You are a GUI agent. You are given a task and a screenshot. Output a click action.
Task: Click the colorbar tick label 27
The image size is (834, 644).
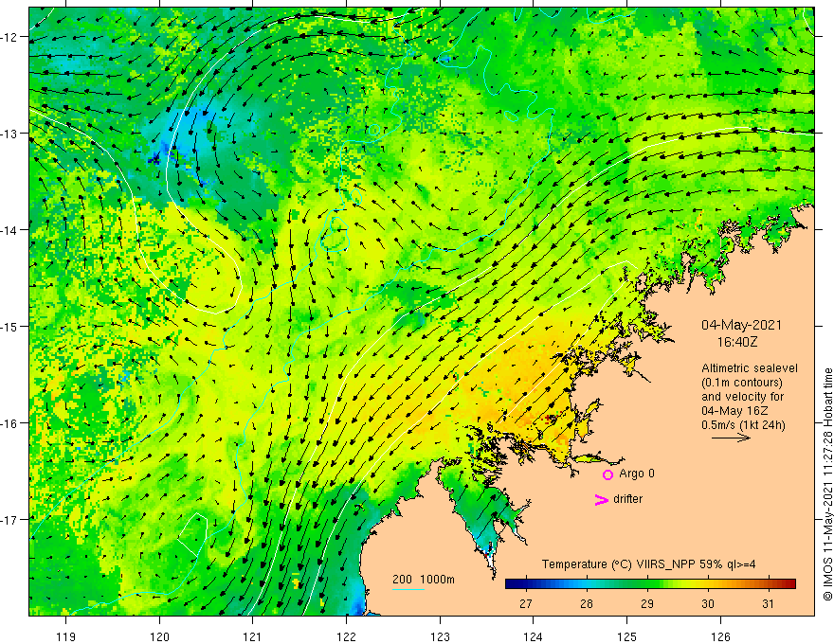coord(525,604)
